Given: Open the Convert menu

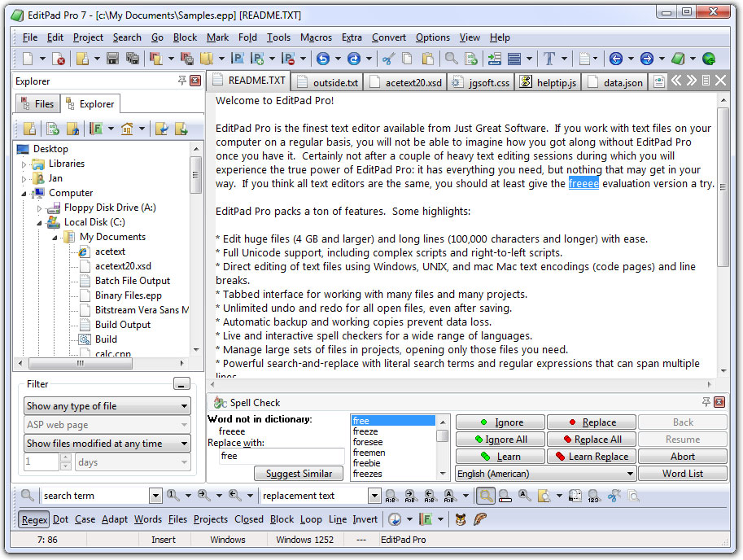Looking at the screenshot, I should coord(388,37).
